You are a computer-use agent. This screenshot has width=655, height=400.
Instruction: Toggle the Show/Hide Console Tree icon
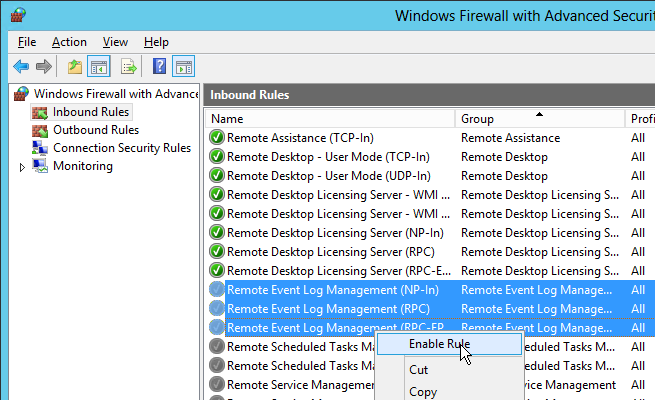[99, 66]
